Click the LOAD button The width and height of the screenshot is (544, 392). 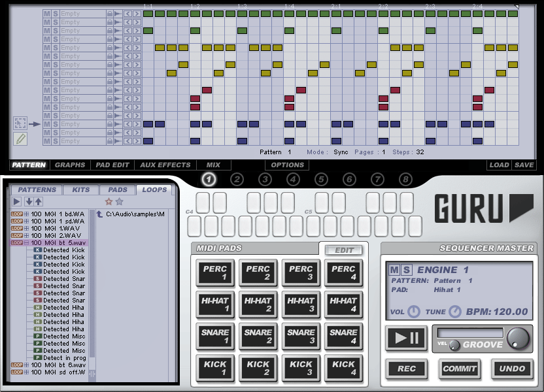[x=500, y=165]
